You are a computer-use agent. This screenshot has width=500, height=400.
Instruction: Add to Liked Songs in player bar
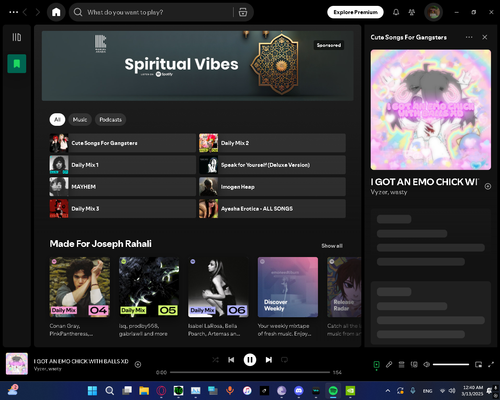(138, 364)
